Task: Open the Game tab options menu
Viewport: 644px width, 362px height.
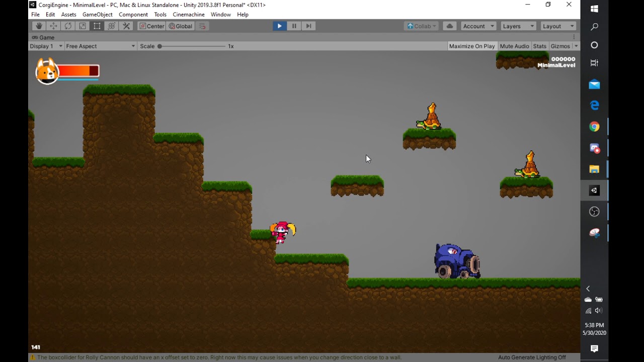Action: (x=574, y=37)
